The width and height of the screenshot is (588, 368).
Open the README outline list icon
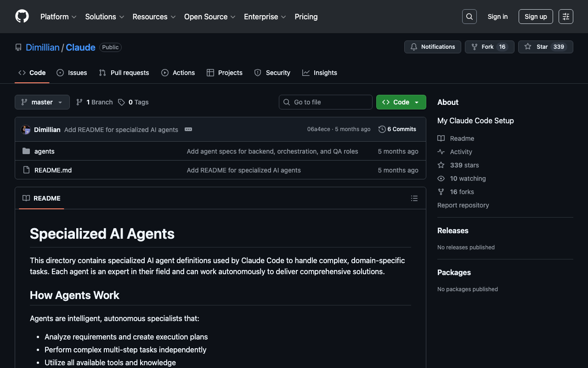coord(414,198)
